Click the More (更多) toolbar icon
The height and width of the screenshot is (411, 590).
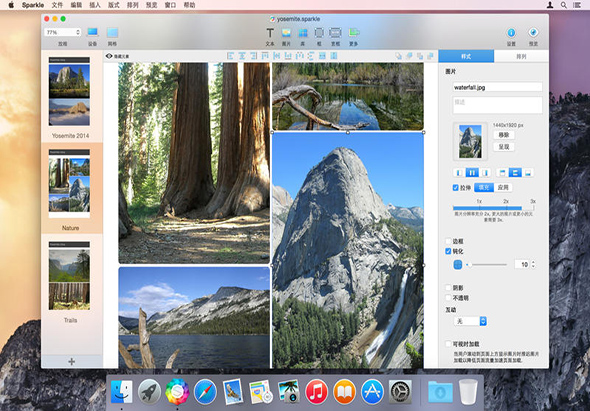coord(353,33)
